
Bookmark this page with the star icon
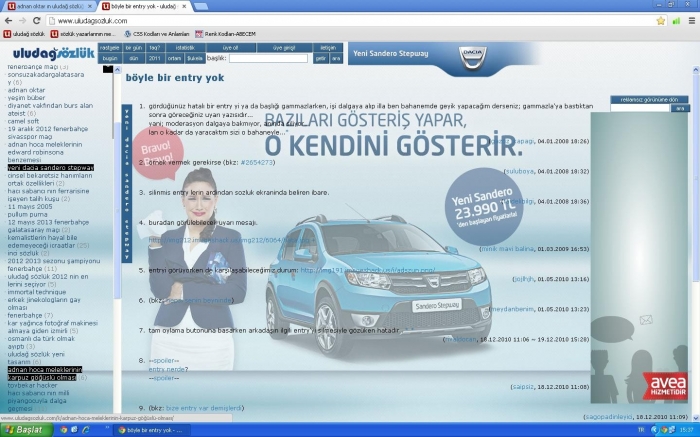(661, 21)
